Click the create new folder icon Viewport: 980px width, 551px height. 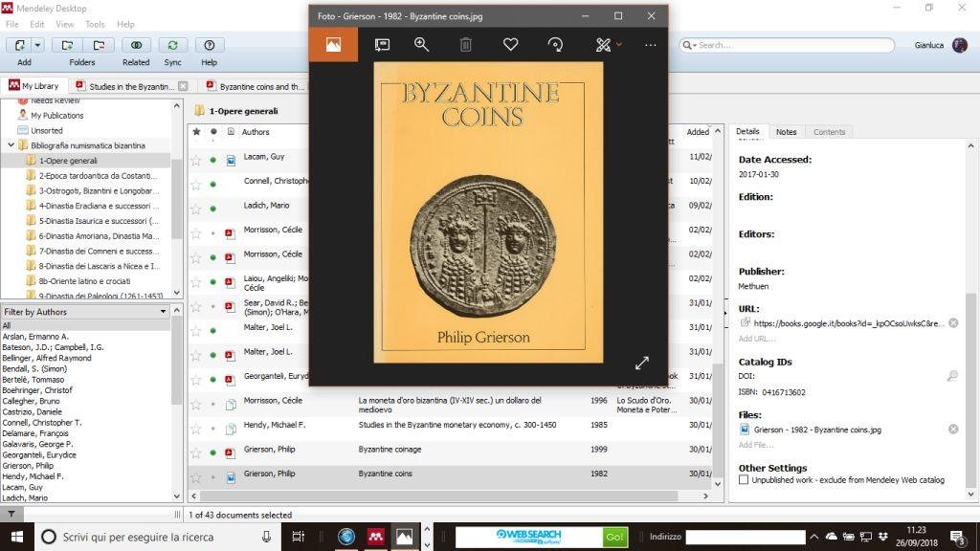tap(67, 45)
